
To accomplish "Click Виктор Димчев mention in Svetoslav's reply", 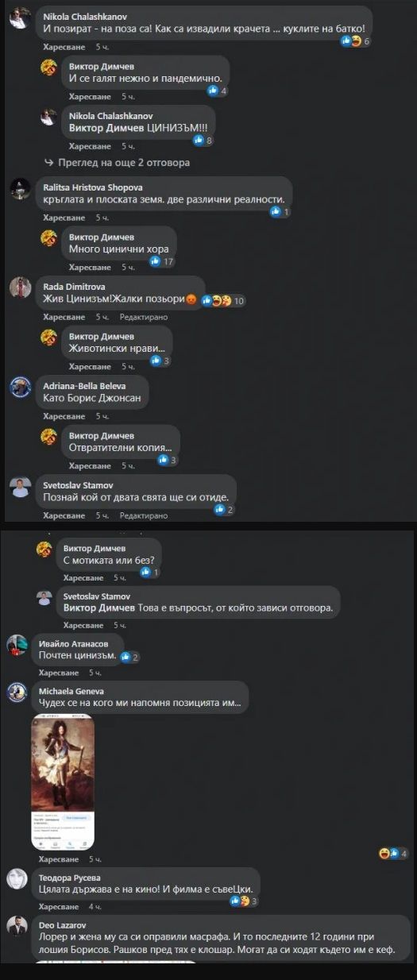I will (x=99, y=608).
